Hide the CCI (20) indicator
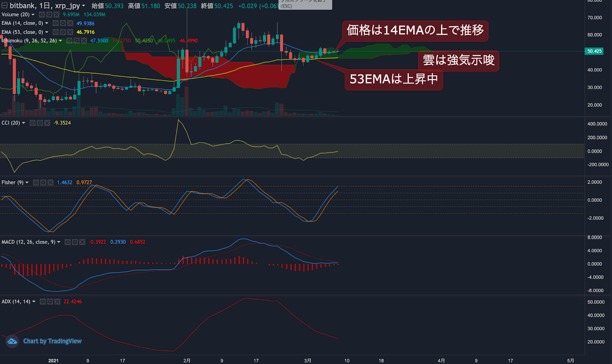612x364 pixels. (33, 123)
